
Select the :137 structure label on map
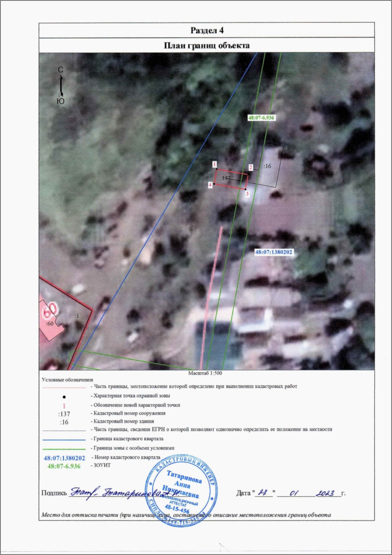225,178
